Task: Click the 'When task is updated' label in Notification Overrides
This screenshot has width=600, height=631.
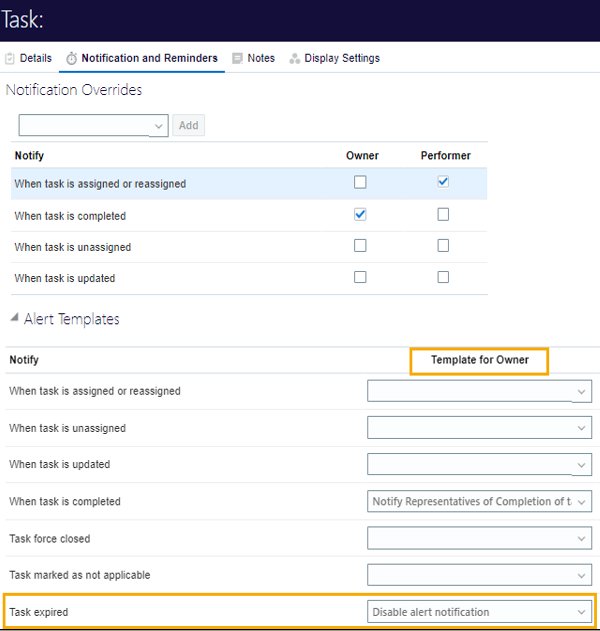Action: 65,278
